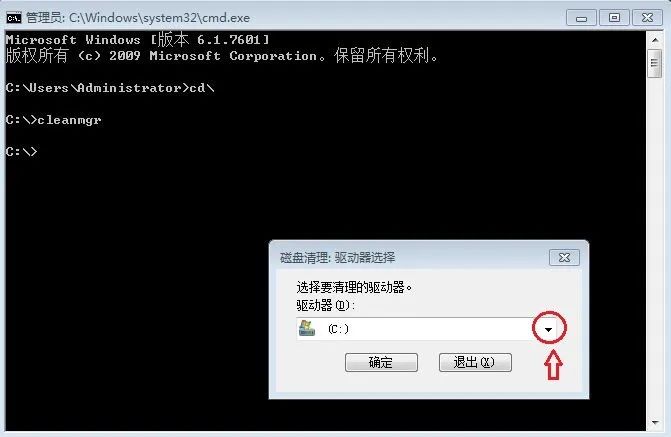
Task: Close the 磁盘清理 drive selection dialog
Action: coord(564,258)
